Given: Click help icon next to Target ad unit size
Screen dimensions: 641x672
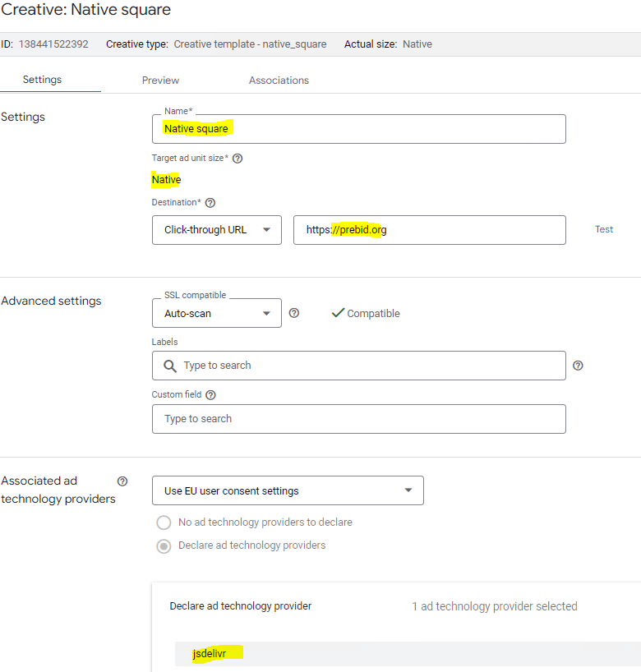Looking at the screenshot, I should (x=237, y=159).
